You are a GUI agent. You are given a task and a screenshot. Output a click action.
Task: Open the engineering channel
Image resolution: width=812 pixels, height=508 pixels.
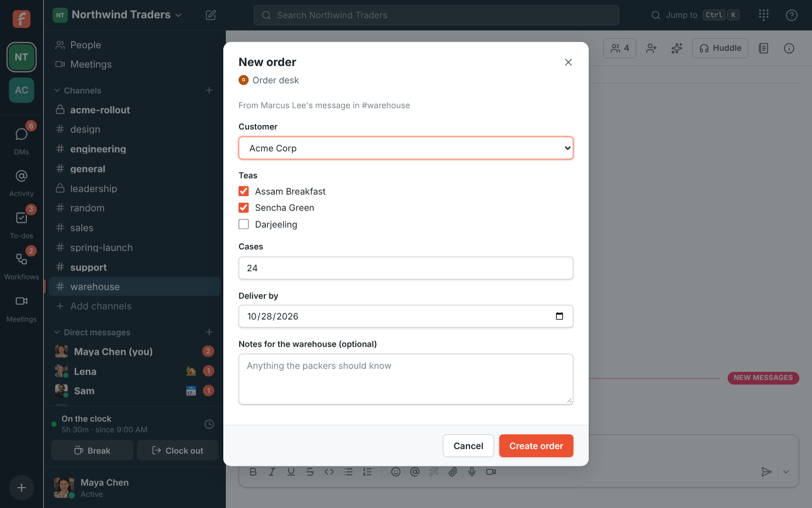coord(134,149)
